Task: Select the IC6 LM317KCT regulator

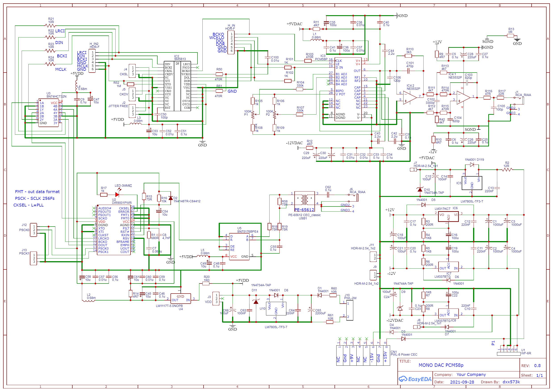Action: [x=448, y=217]
